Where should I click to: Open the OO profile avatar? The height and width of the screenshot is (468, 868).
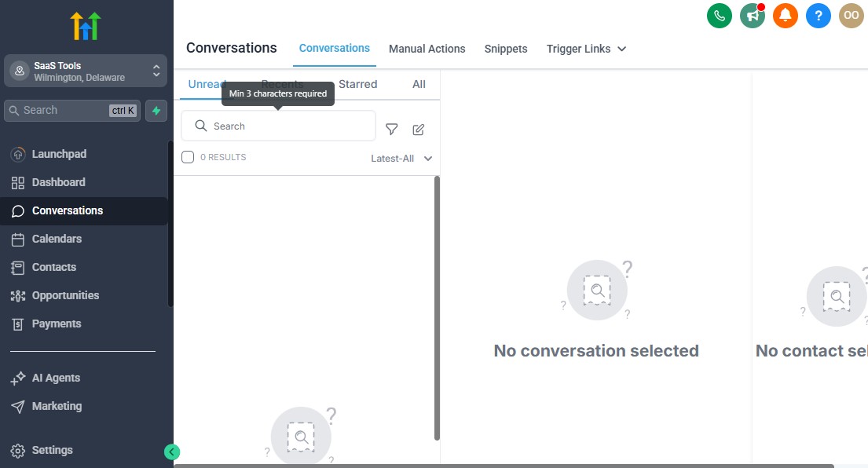click(852, 16)
